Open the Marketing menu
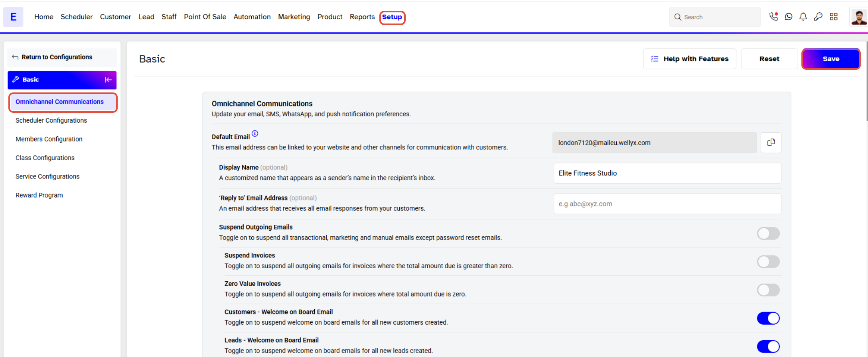This screenshot has width=868, height=357. pyautogui.click(x=294, y=17)
